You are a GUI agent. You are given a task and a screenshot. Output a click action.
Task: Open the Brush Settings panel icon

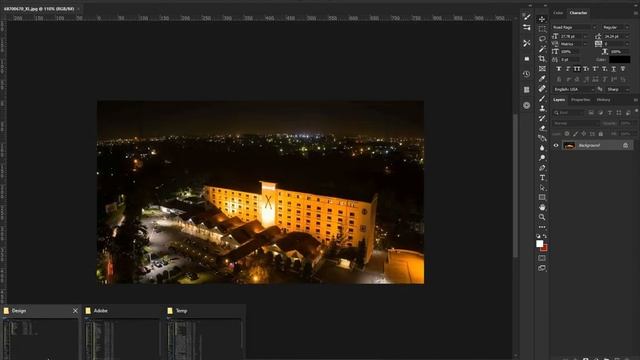[527, 17]
